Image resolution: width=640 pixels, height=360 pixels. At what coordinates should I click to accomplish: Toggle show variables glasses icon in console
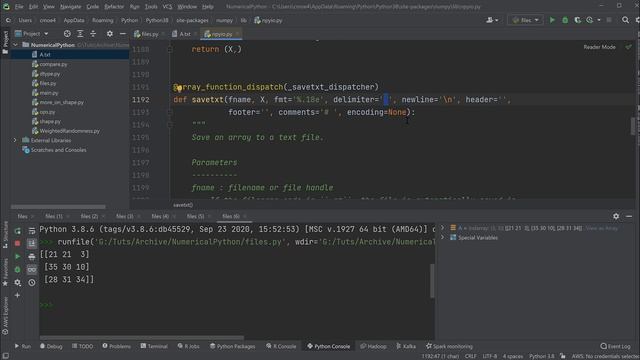tap(32, 269)
